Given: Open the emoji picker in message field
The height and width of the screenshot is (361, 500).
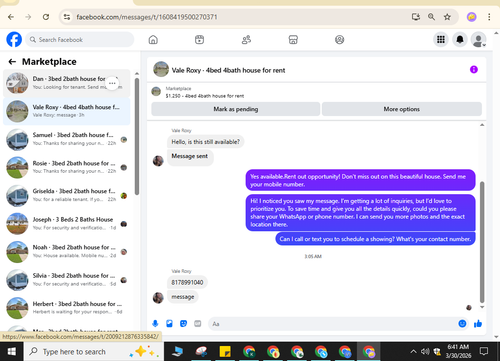Looking at the screenshot, I should 462,323.
